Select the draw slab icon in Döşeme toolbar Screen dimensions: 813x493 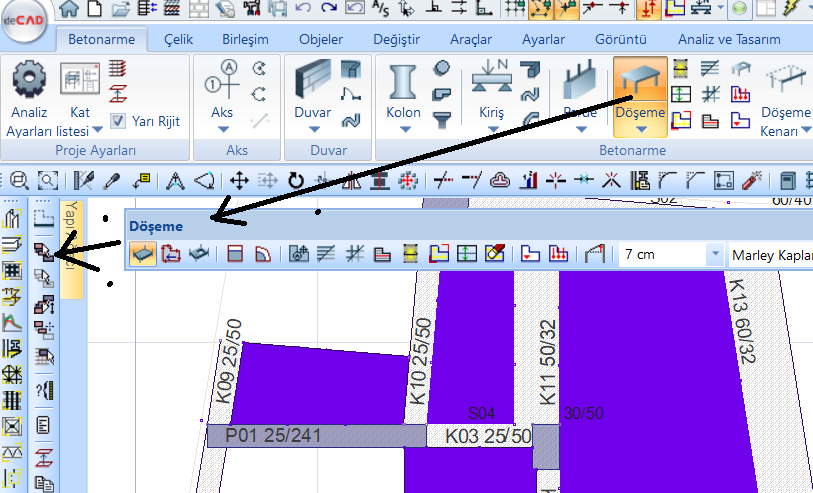tap(143, 254)
